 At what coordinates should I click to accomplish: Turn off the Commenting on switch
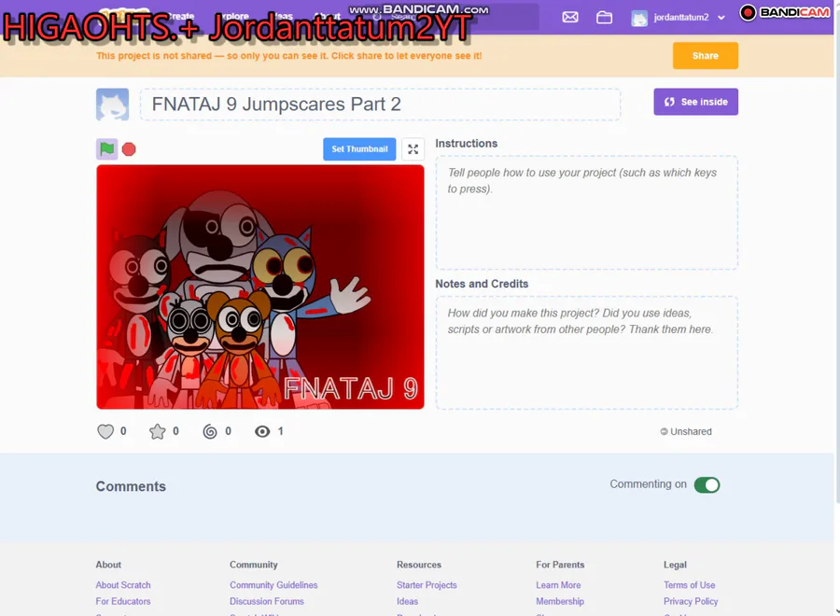[x=707, y=484]
